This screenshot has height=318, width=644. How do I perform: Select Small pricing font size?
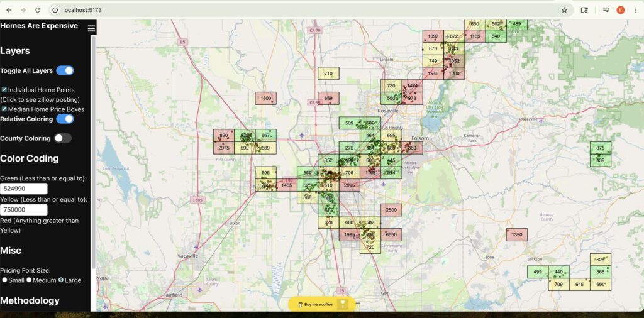pyautogui.click(x=5, y=280)
